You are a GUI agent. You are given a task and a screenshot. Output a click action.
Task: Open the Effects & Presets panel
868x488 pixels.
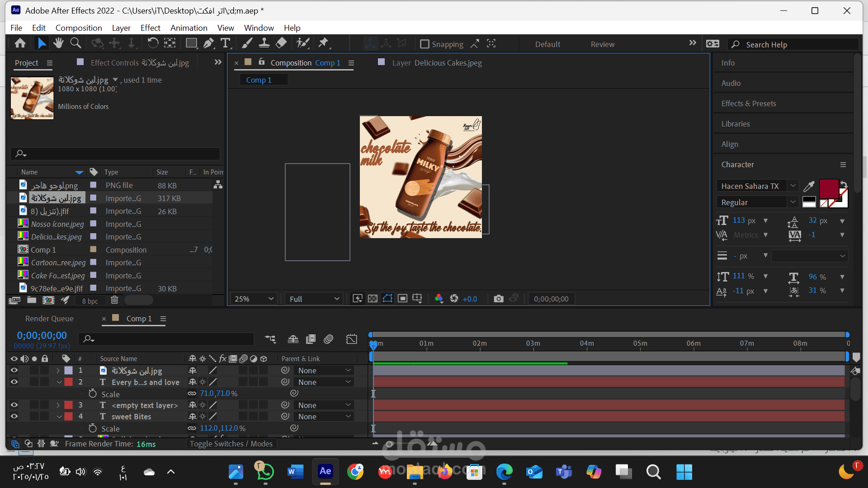tap(749, 103)
